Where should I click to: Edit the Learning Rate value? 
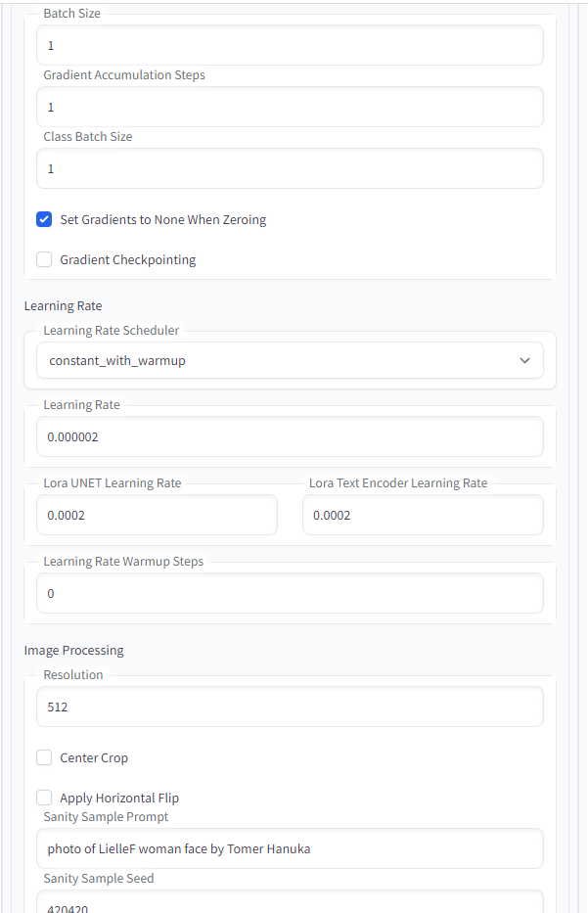click(290, 435)
